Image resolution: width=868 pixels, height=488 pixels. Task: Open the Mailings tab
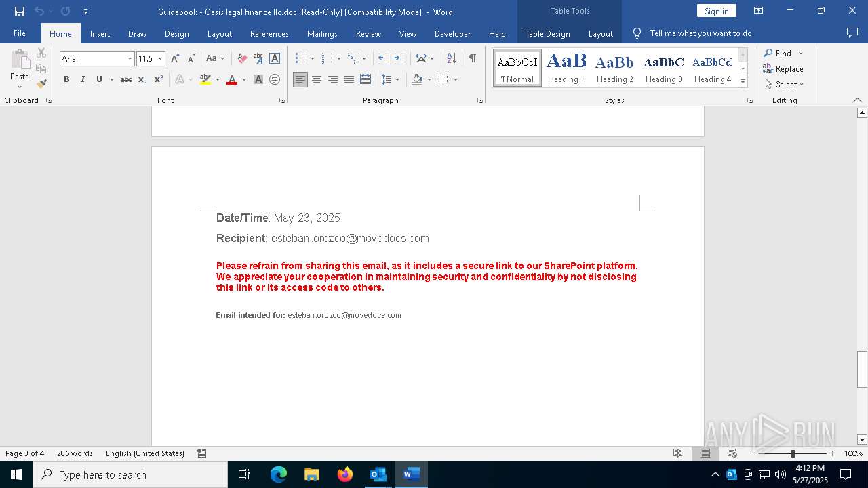point(322,33)
